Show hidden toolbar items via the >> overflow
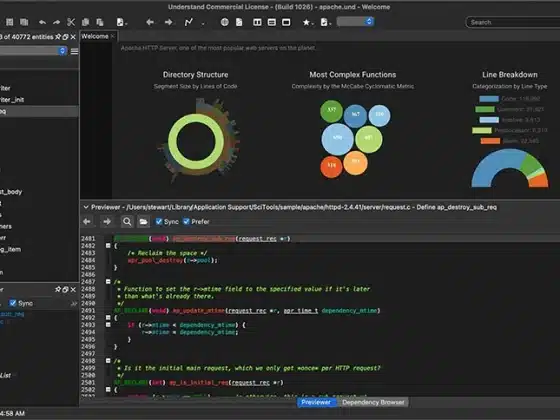 pyautogui.click(x=74, y=304)
